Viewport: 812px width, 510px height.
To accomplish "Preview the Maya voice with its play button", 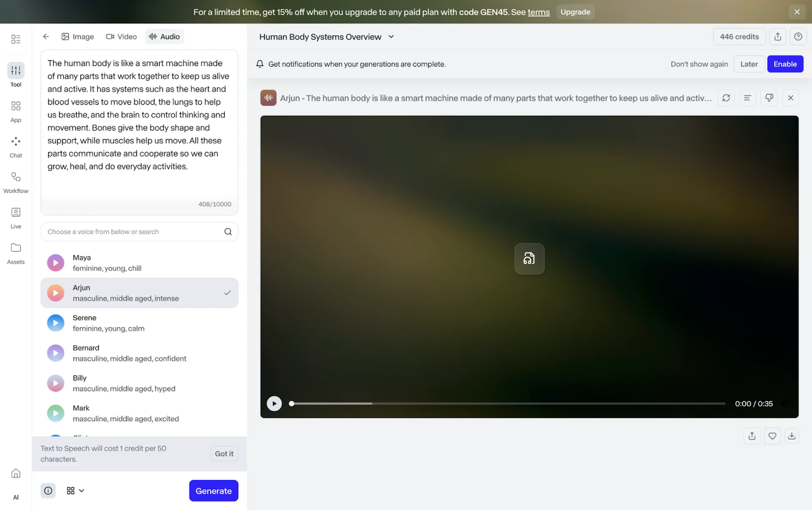I will [55, 263].
